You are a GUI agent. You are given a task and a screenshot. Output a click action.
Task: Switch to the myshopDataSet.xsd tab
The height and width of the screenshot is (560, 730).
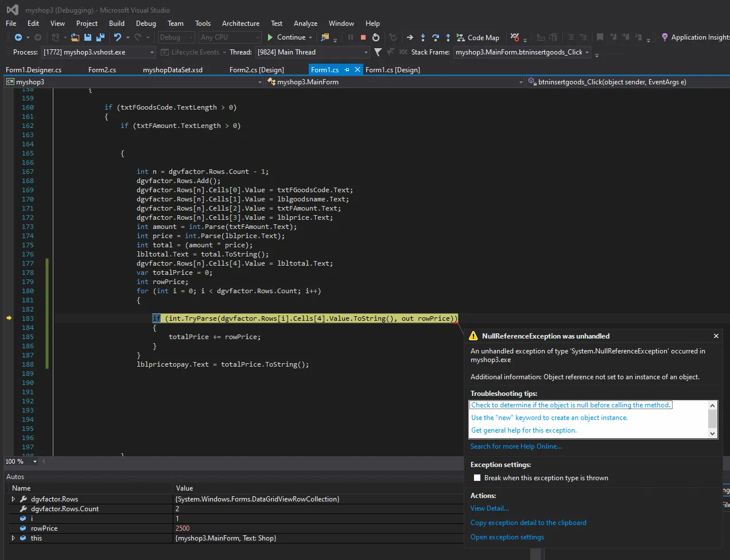tap(172, 70)
